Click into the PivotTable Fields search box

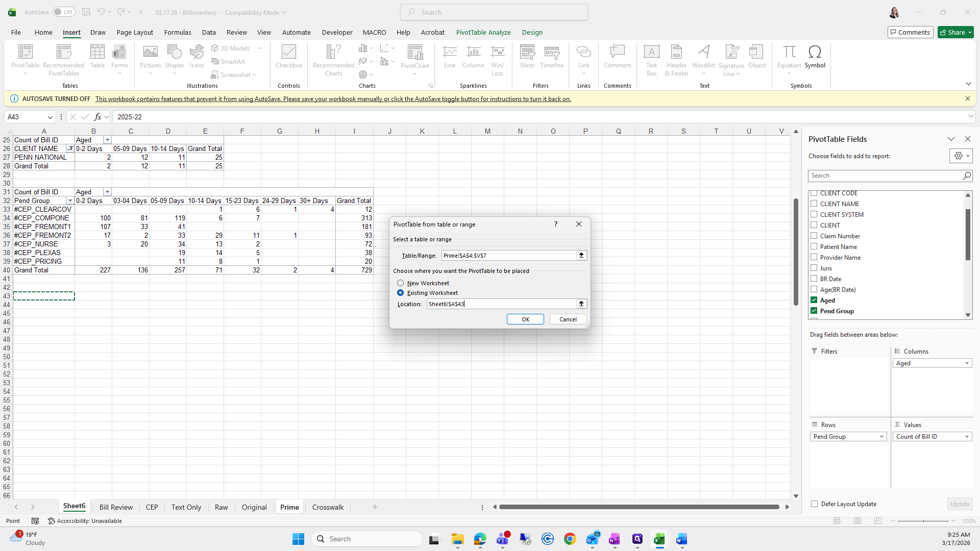click(x=886, y=176)
